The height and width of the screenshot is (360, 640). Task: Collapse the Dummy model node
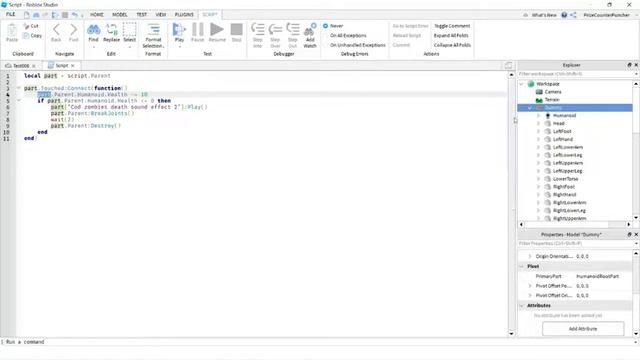coord(530,107)
